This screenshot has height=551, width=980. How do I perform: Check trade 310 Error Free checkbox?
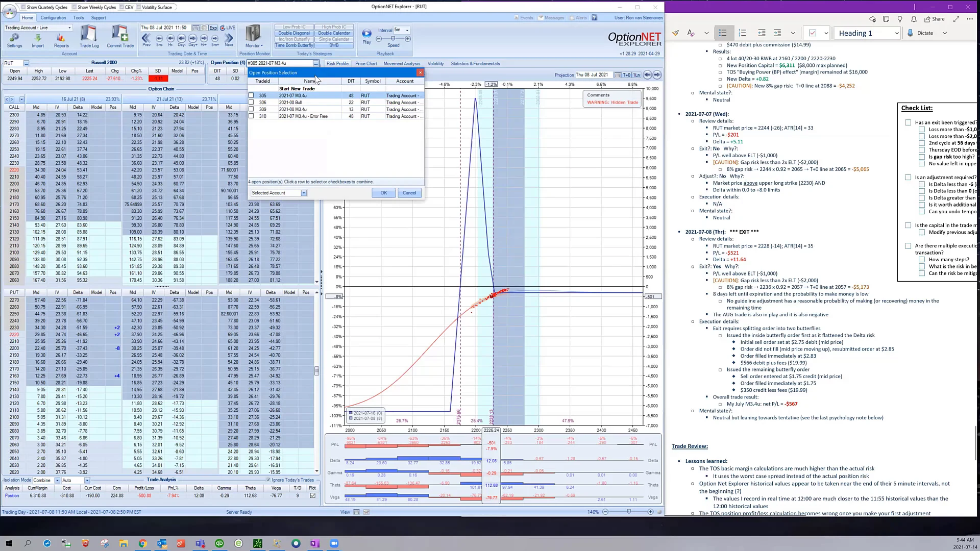251,116
